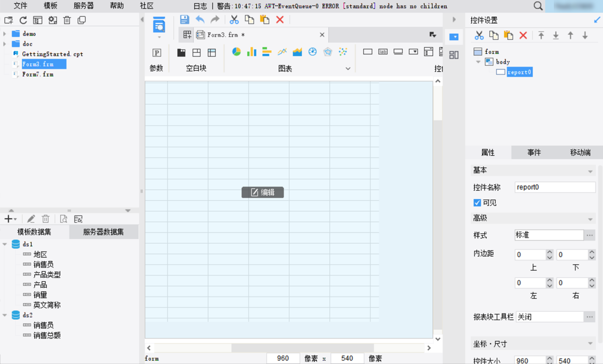The height and width of the screenshot is (364, 603).
Task: Click the 控件名称 input field
Action: tap(555, 187)
